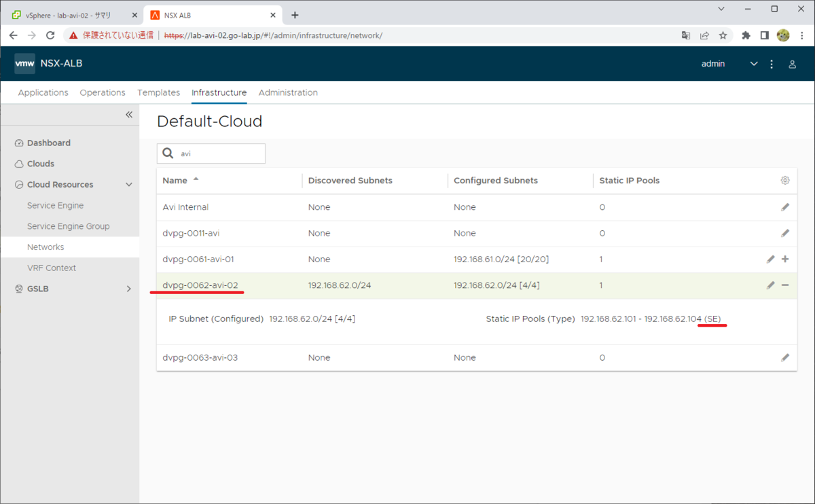This screenshot has width=815, height=504.
Task: Open the vertical three-dots header menu
Action: coord(772,64)
